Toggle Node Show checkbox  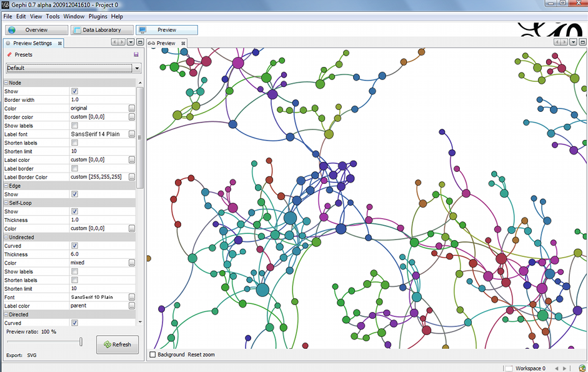pos(74,91)
